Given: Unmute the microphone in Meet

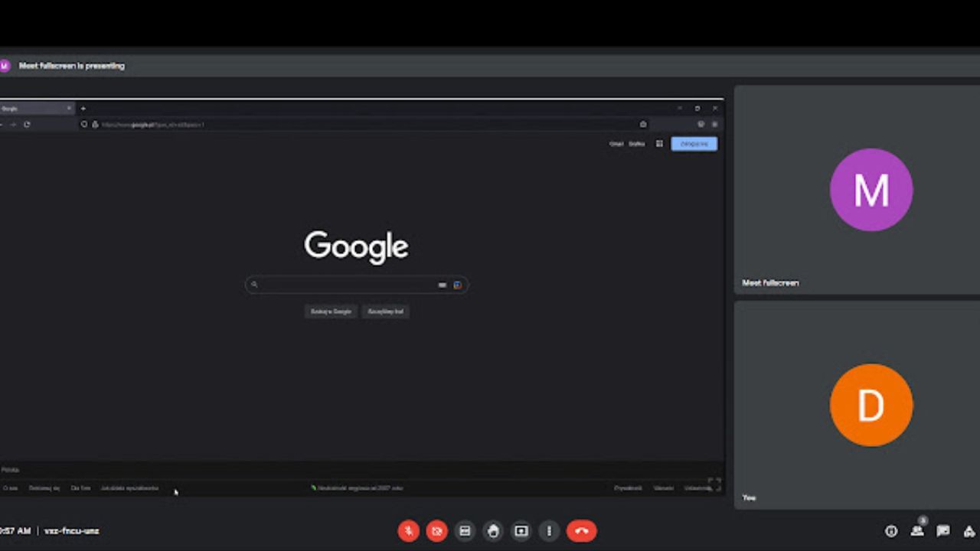Looking at the screenshot, I should click(x=408, y=530).
